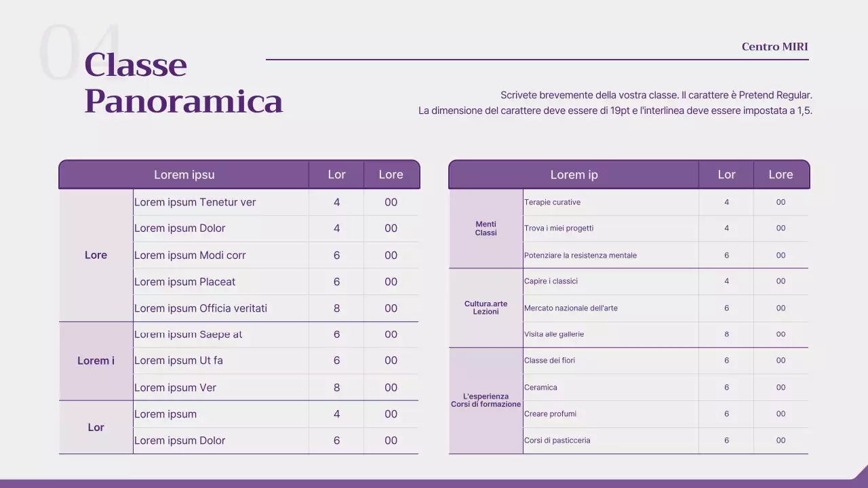Screen dimensions: 868x488
Task: Select 'Potenziare la resistenza mentale' cell
Action: [580, 255]
